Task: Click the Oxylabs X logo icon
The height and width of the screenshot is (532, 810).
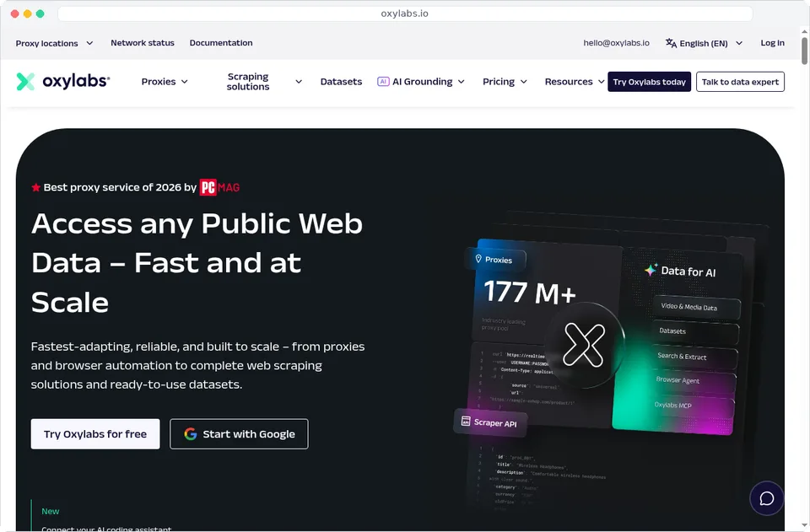Action: [25, 82]
